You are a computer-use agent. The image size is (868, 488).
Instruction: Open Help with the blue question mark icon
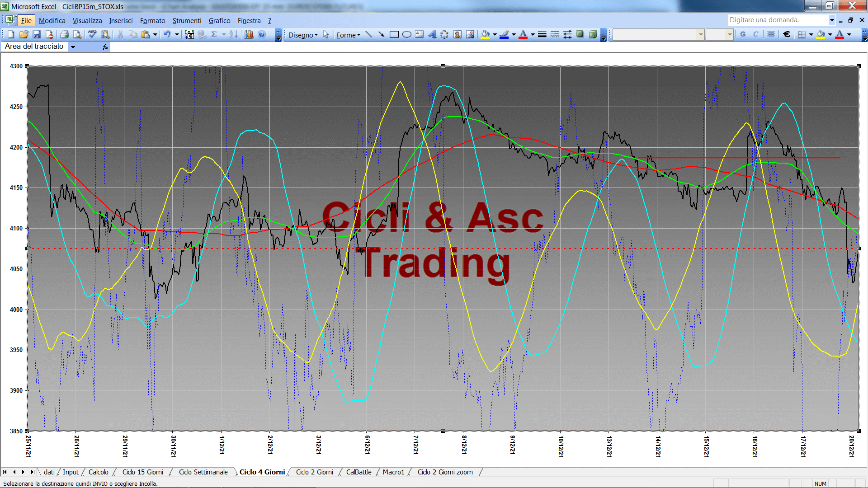(262, 34)
